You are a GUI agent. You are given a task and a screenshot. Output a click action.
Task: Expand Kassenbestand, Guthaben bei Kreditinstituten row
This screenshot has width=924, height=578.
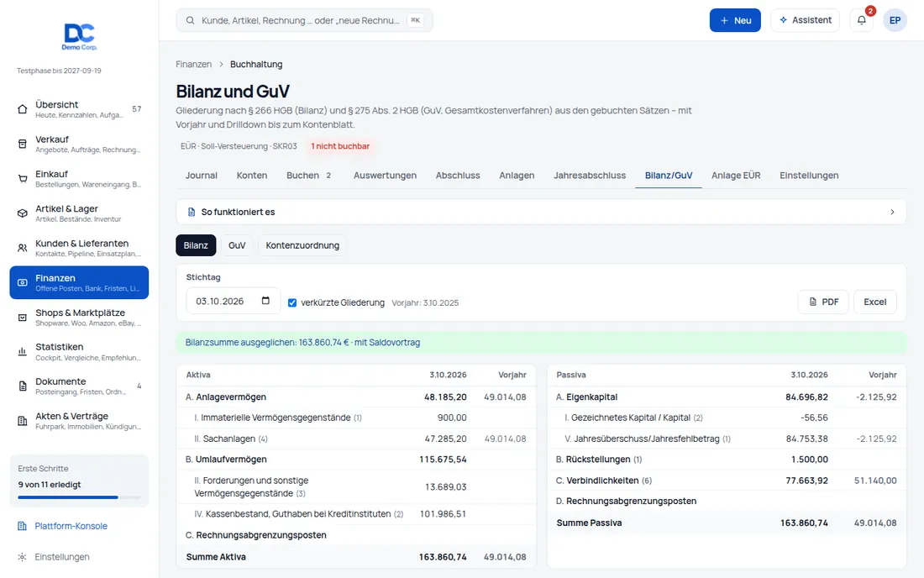(356, 514)
